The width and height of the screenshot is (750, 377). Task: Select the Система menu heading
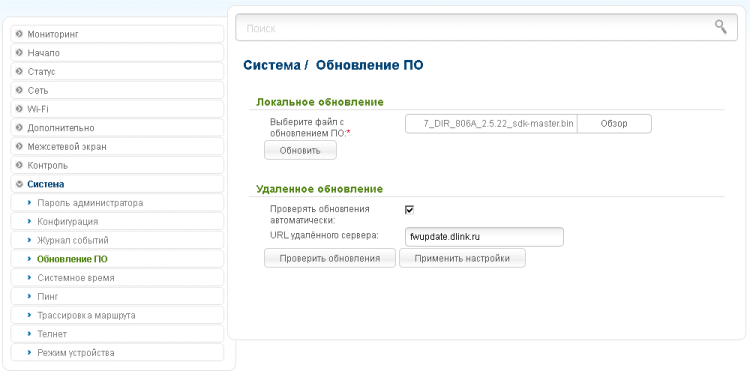tap(117, 184)
